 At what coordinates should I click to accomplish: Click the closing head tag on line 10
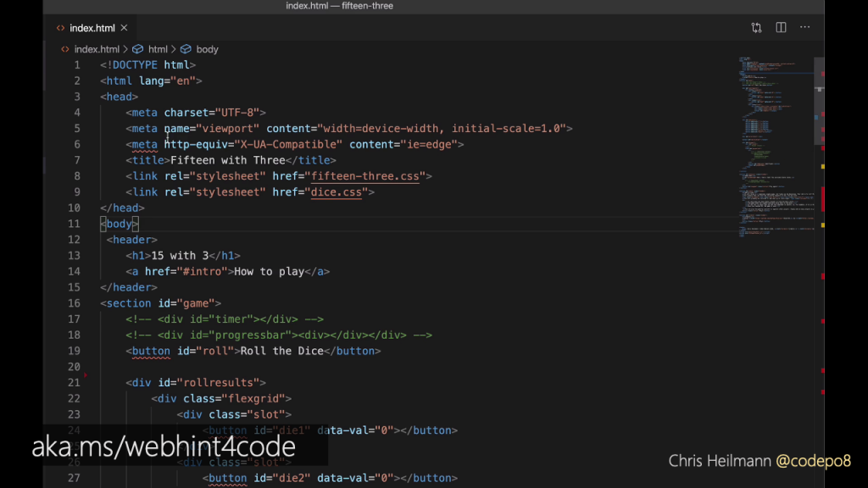point(122,208)
